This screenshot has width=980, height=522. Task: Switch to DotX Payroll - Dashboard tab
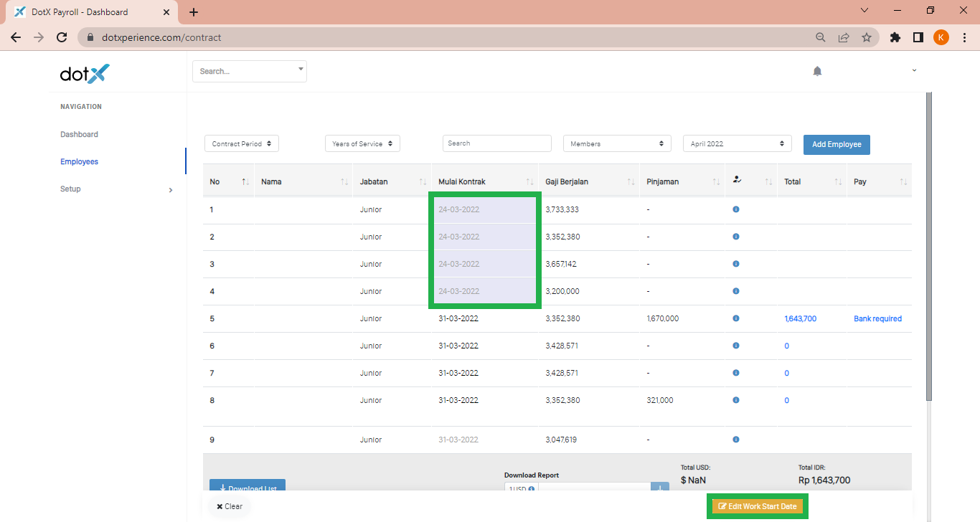point(90,12)
